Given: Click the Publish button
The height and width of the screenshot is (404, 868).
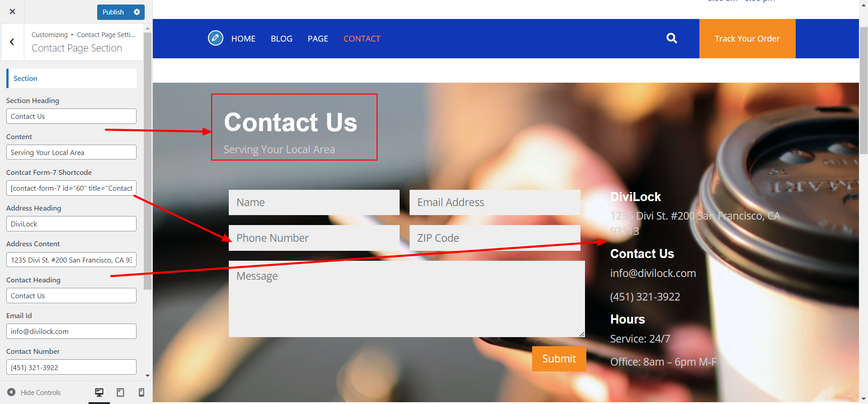Looking at the screenshot, I should pos(113,12).
